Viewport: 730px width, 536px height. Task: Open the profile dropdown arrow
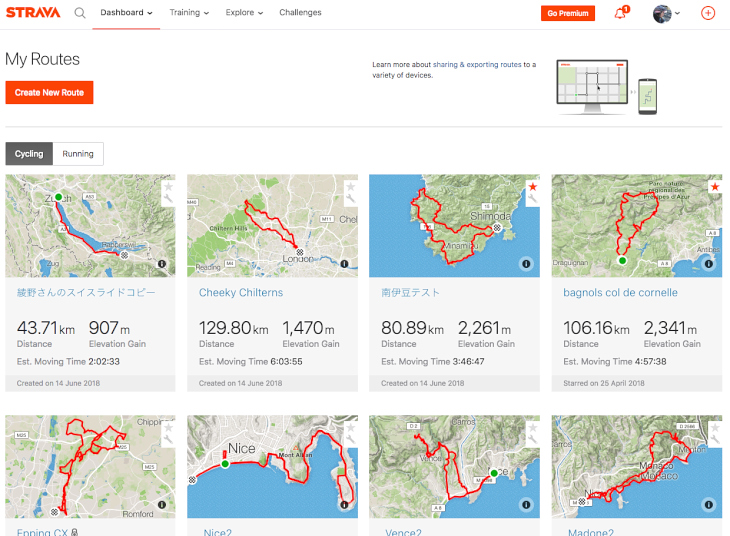point(677,13)
